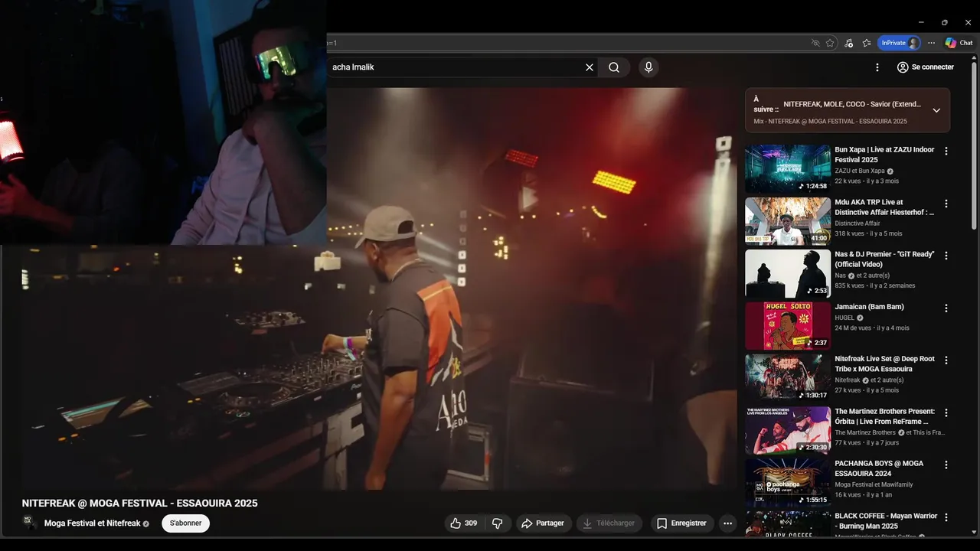The image size is (980, 551).
Task: Clear the YouTube search field text
Action: (x=590, y=67)
